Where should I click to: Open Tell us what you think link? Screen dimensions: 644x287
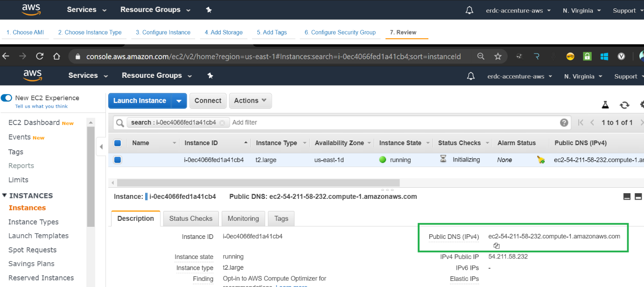[41, 106]
